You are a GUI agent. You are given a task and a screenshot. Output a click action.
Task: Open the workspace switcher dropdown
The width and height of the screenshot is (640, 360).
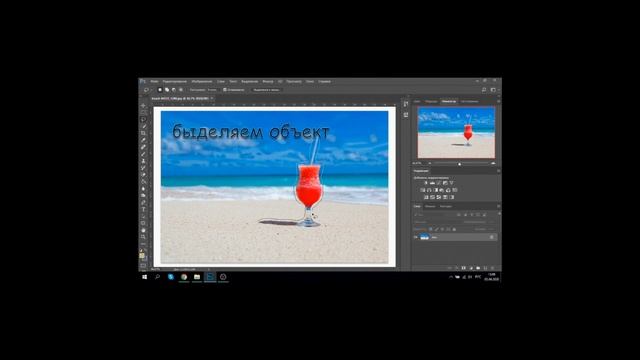pos(494,89)
